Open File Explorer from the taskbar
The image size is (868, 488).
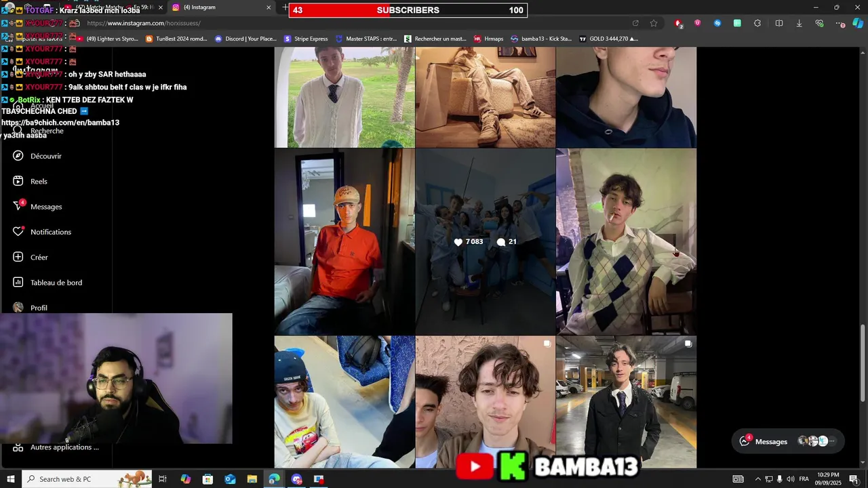click(252, 479)
